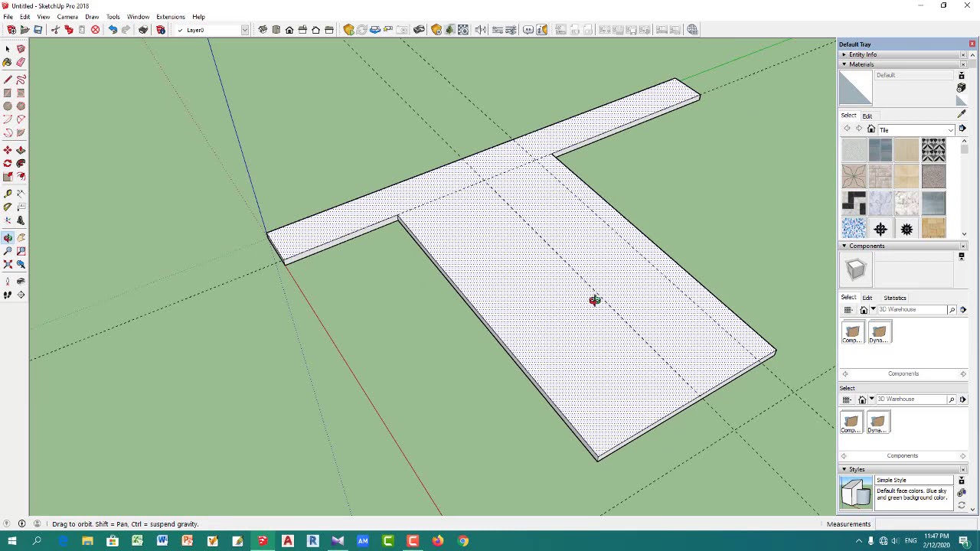Open the Extensions menu

pyautogui.click(x=170, y=17)
